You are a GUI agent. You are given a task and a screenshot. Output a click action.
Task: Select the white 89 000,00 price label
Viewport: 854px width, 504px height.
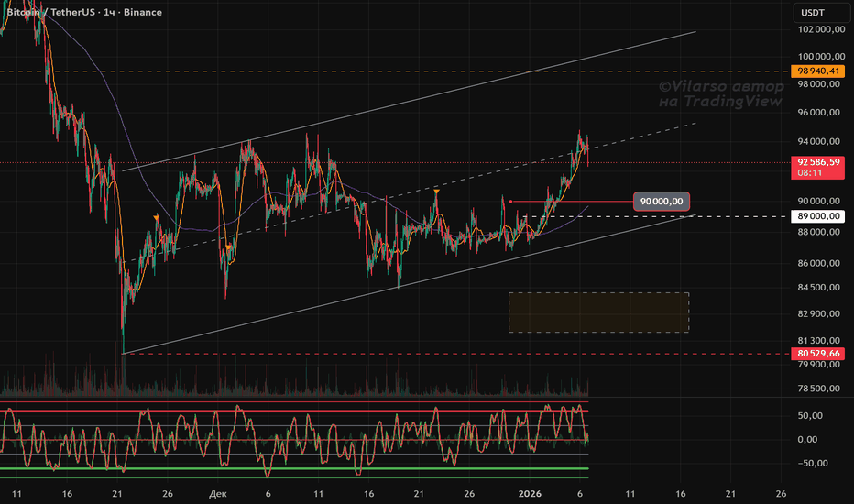click(x=819, y=216)
